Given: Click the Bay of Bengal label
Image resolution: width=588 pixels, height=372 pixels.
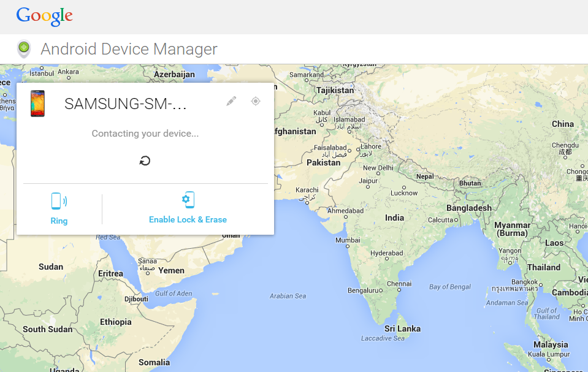Looking at the screenshot, I should tap(450, 287).
